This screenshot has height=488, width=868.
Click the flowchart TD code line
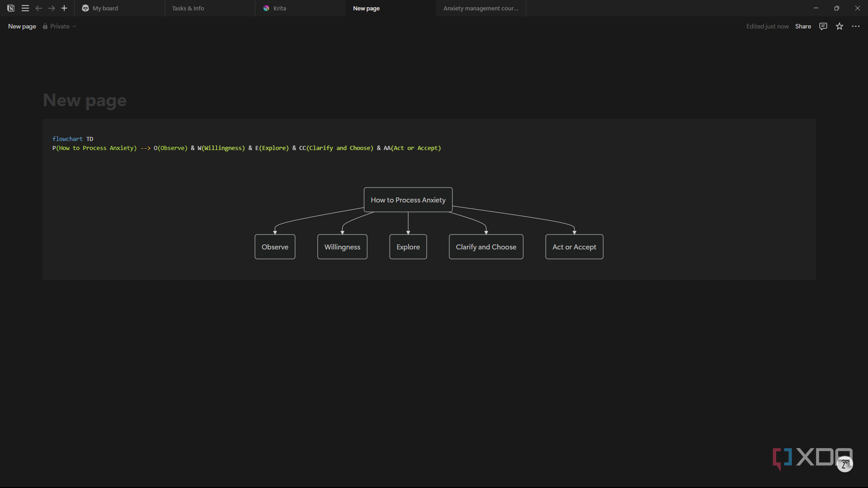[x=73, y=139]
